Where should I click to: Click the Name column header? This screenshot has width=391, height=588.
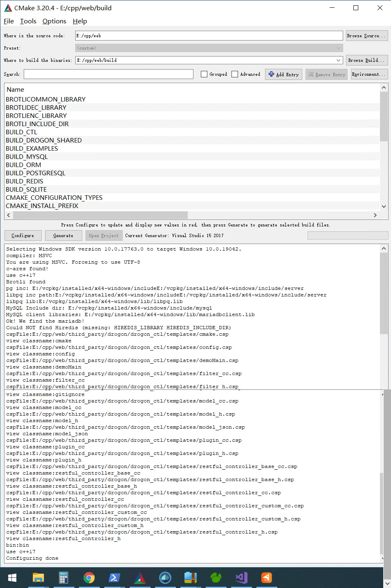tap(16, 90)
